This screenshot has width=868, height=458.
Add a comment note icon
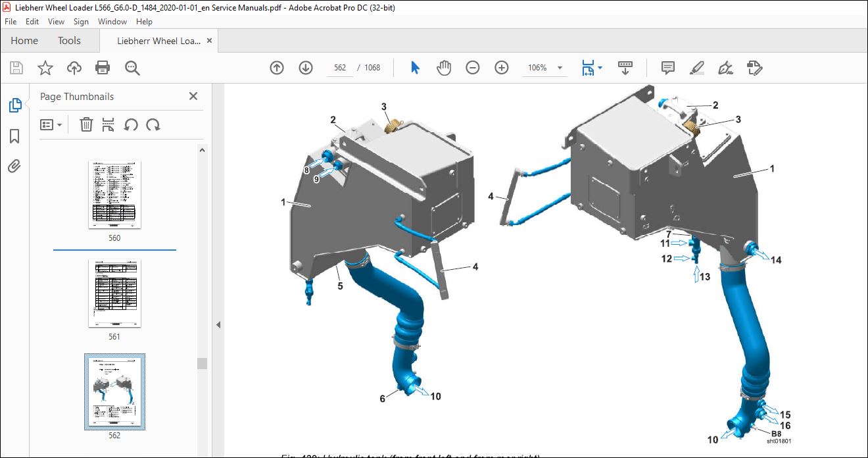[x=668, y=68]
